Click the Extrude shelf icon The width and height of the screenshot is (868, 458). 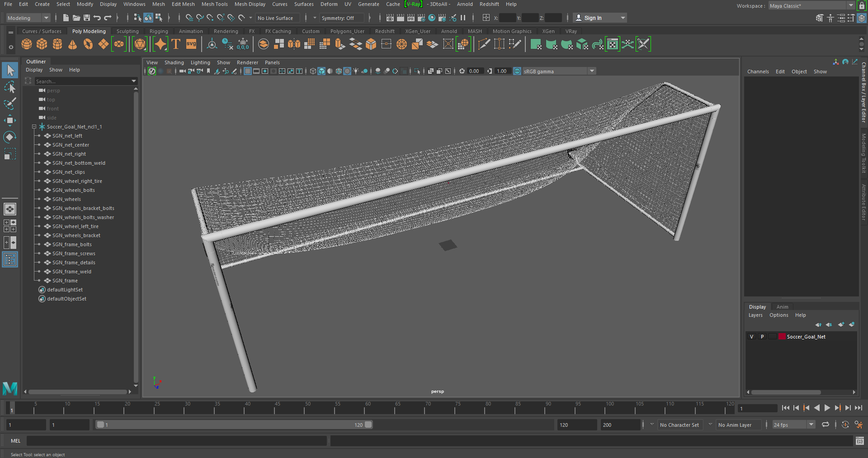pyautogui.click(x=340, y=44)
